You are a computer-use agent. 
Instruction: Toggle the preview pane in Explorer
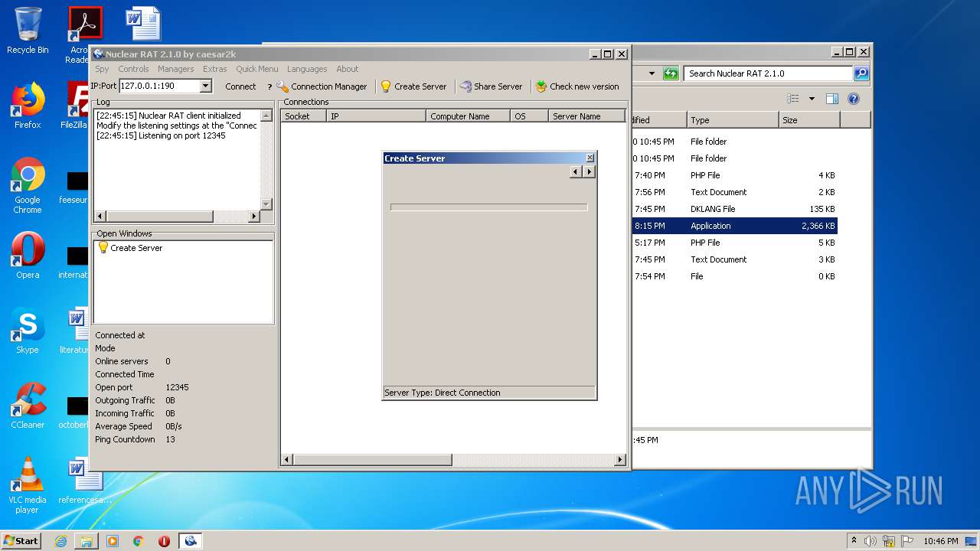(x=832, y=99)
